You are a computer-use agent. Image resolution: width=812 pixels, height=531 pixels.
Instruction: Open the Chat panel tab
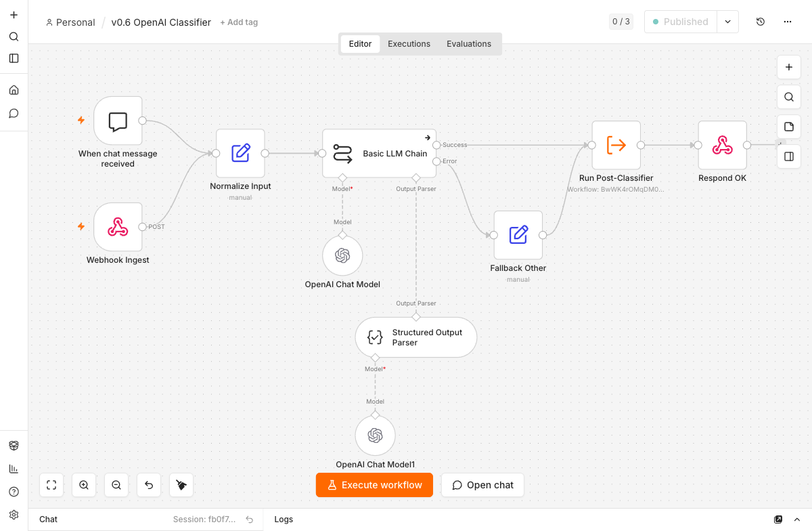48,519
